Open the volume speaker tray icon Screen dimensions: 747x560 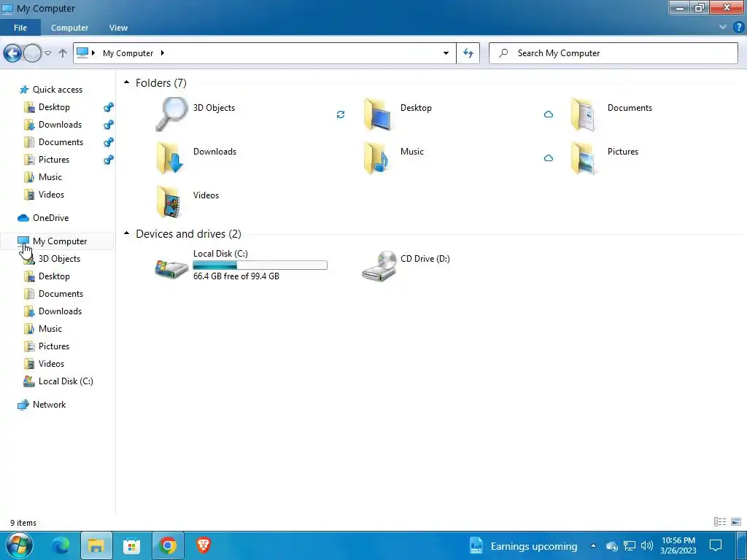(646, 545)
